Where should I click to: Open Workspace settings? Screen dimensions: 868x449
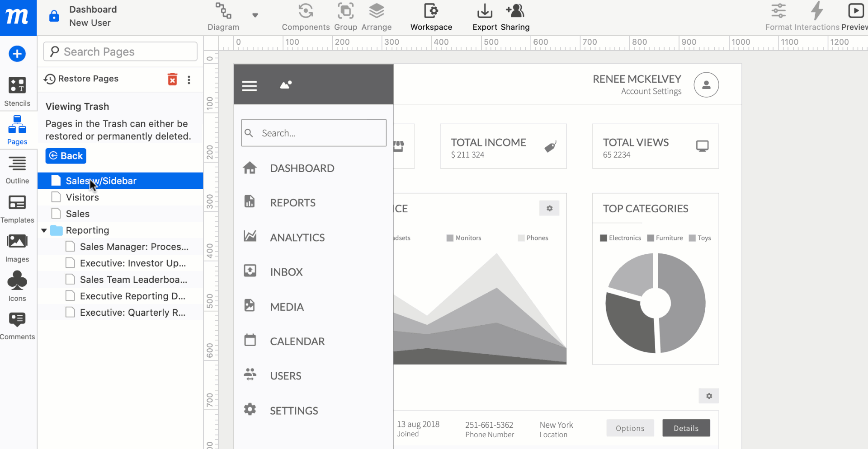[431, 17]
